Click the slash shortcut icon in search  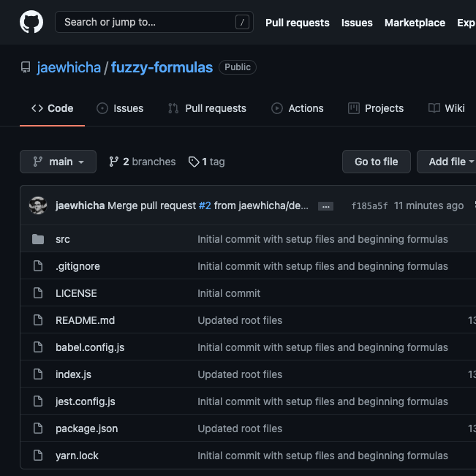[242, 22]
